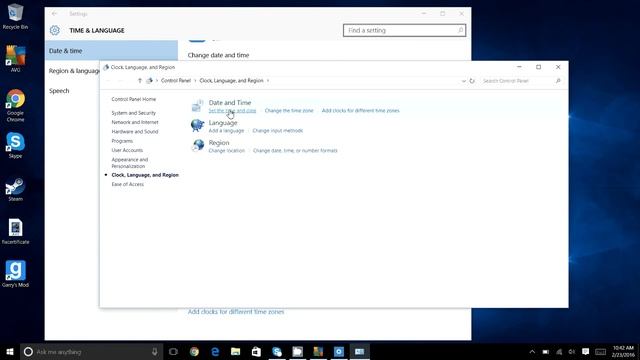Open Chrome from the taskbar

(x=194, y=352)
